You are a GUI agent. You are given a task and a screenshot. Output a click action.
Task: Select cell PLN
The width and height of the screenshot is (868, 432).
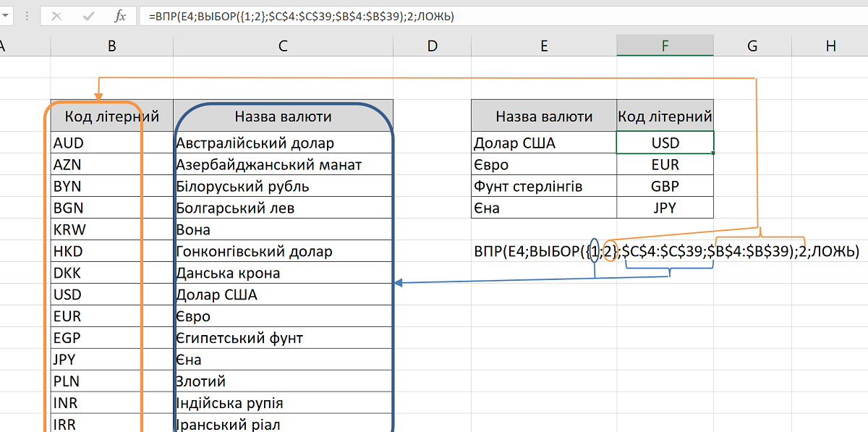[112, 381]
